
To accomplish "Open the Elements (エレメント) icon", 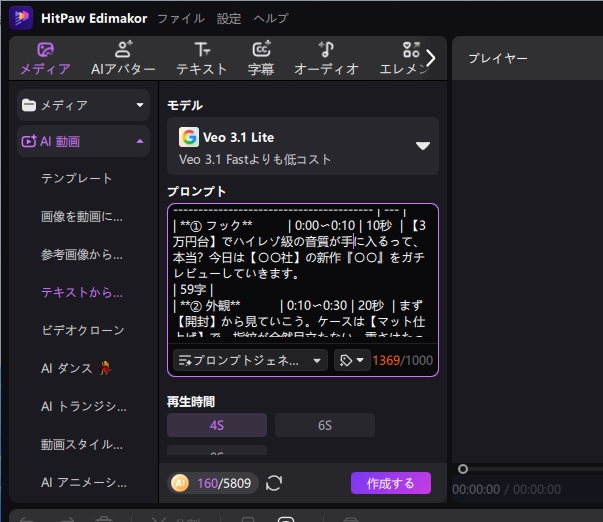I will coord(411,49).
